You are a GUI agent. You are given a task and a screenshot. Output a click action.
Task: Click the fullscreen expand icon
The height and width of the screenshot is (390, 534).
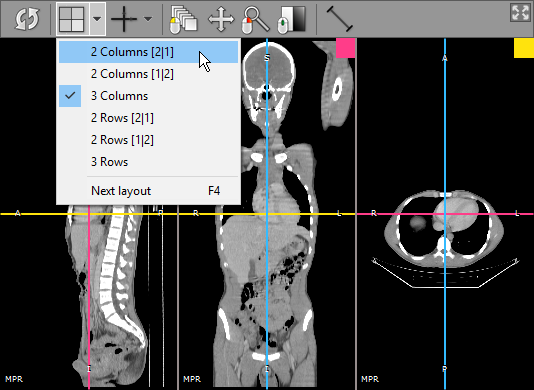tap(520, 13)
